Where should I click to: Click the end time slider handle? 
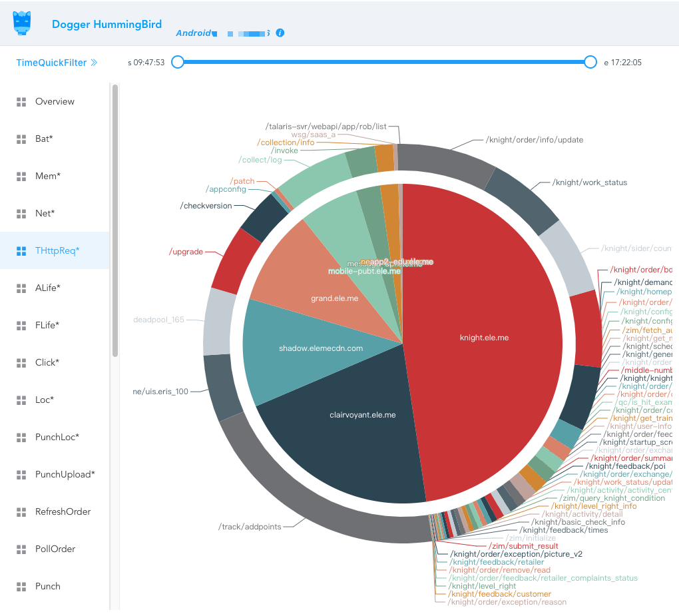[x=590, y=63]
